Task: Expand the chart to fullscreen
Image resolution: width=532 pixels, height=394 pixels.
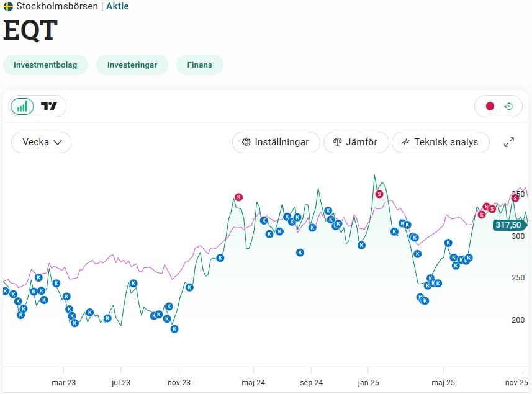Action: pyautogui.click(x=509, y=142)
